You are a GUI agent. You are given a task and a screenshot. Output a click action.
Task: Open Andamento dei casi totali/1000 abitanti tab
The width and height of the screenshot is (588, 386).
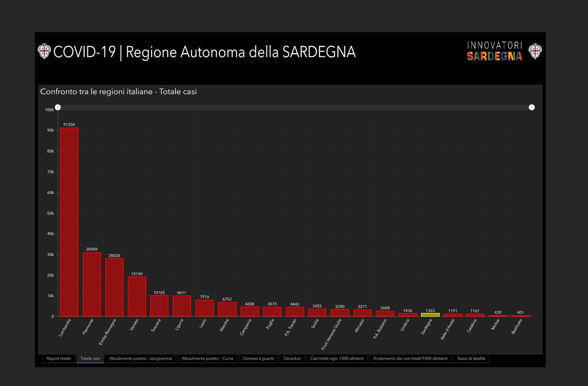pyautogui.click(x=410, y=358)
